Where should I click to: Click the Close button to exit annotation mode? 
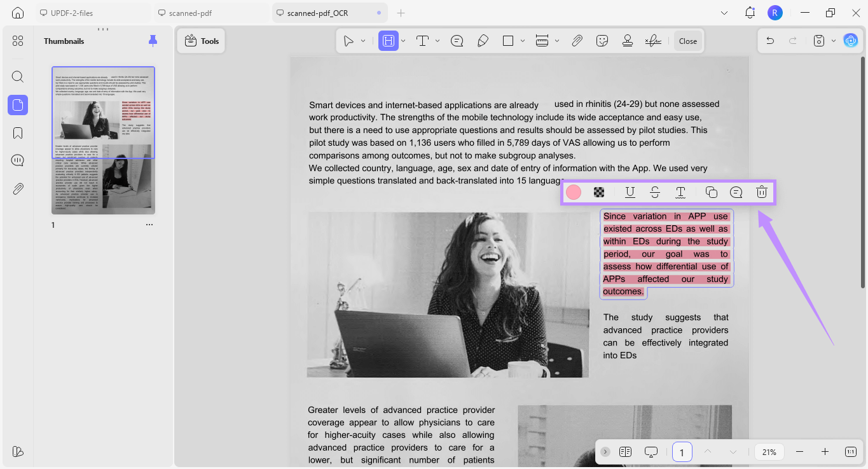(x=687, y=40)
